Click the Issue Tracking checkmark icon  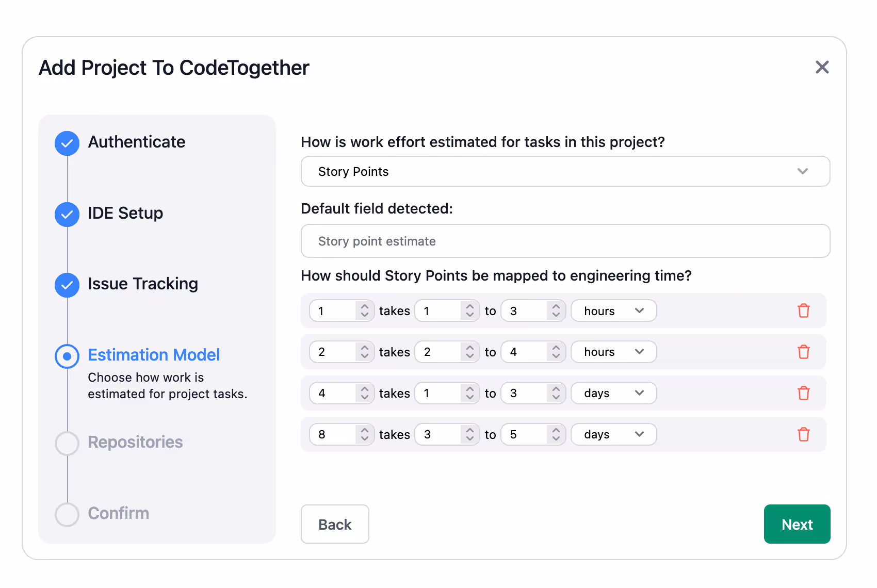(67, 285)
